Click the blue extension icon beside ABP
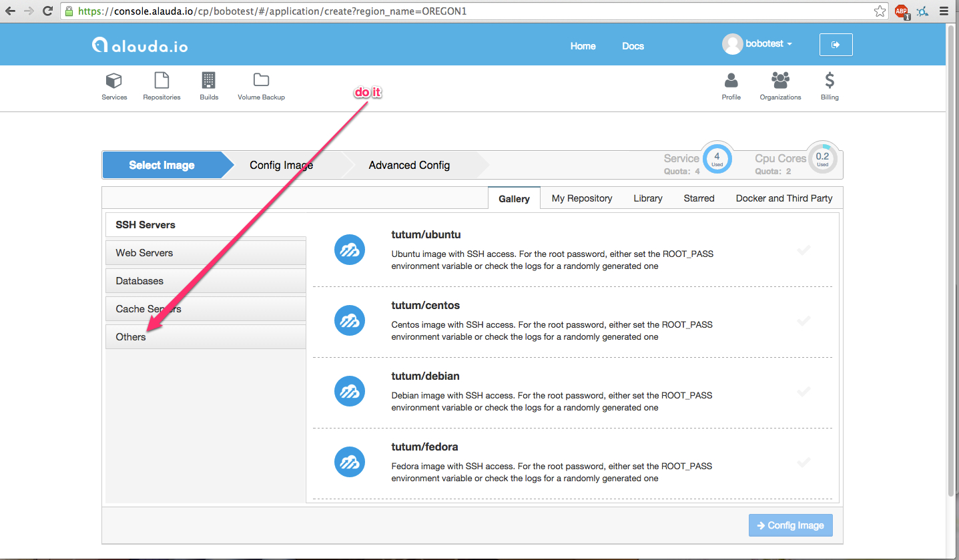 click(x=922, y=11)
